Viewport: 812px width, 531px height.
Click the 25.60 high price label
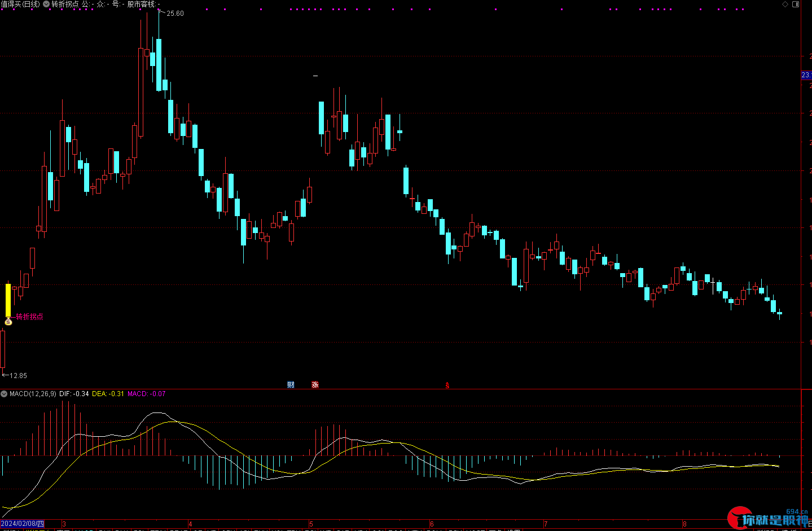(x=175, y=14)
